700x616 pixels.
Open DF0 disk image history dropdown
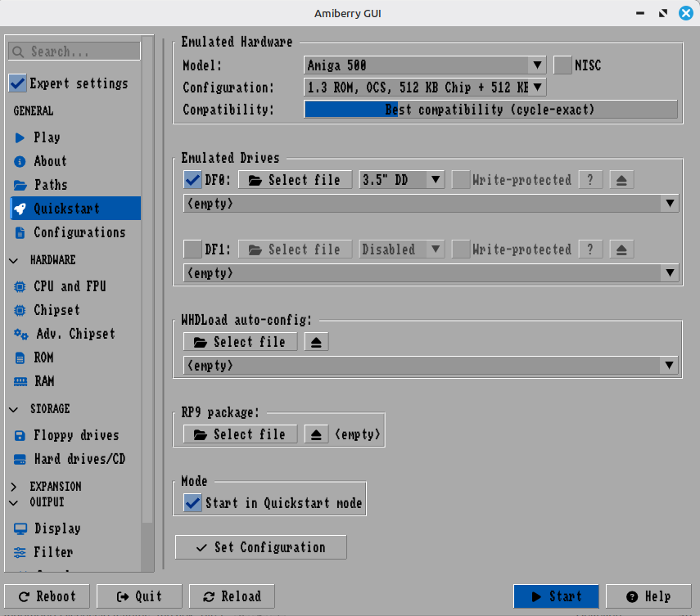431,204
